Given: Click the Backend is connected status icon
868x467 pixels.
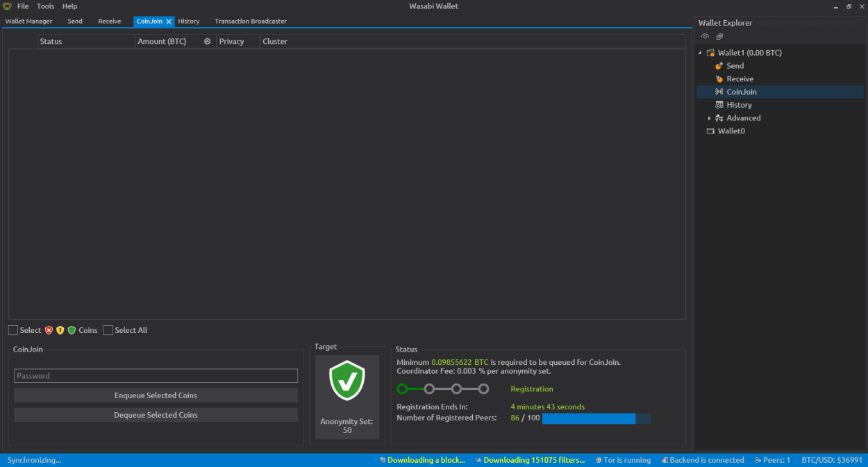Looking at the screenshot, I should (x=665, y=460).
